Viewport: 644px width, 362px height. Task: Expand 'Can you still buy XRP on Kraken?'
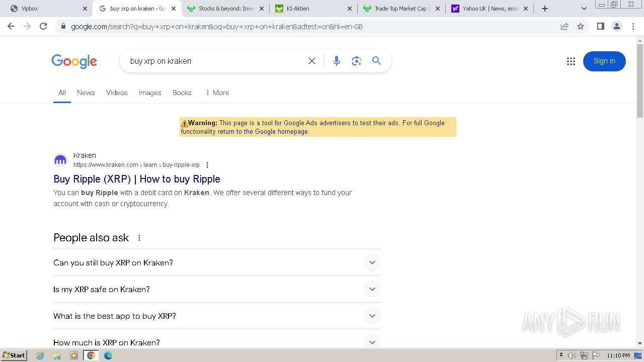click(217, 262)
